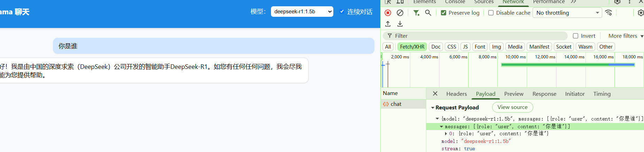Toggle the device toolbar icon
This screenshot has width=644, height=152.
coord(400,2)
